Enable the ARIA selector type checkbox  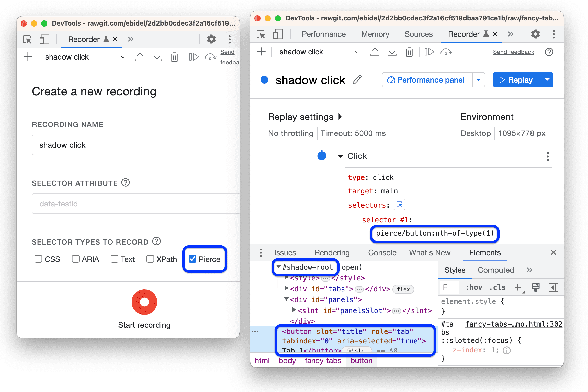[76, 259]
